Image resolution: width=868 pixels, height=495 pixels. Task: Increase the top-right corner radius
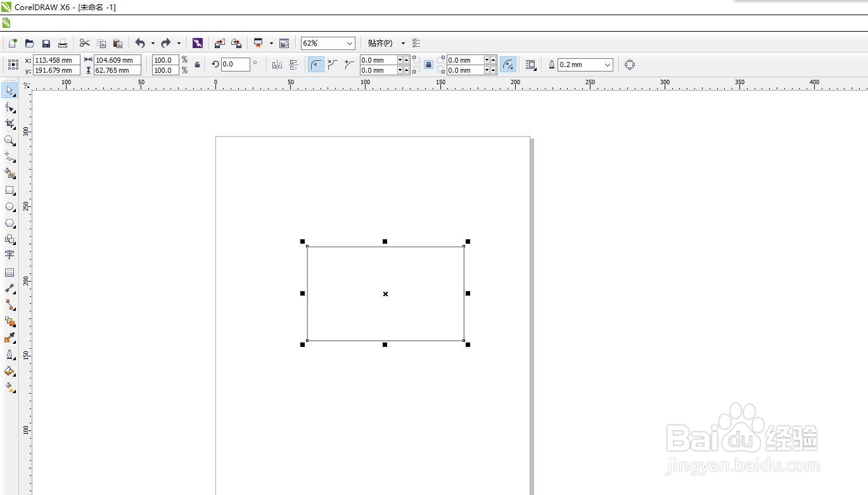pyautogui.click(x=494, y=60)
